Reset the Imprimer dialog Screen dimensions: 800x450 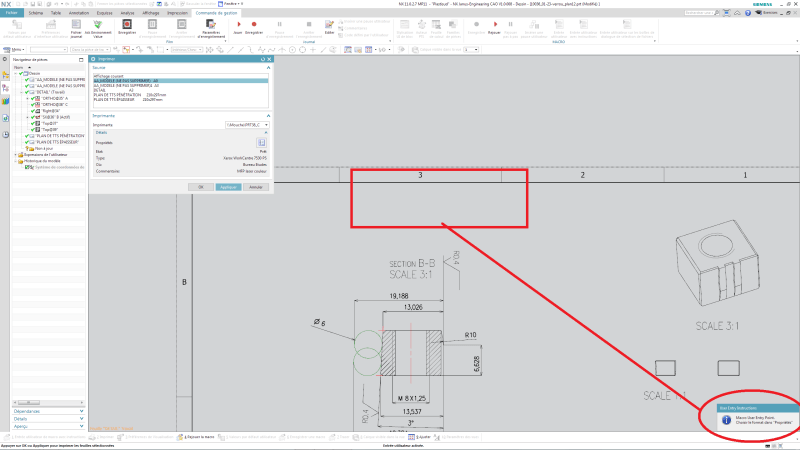263,59
